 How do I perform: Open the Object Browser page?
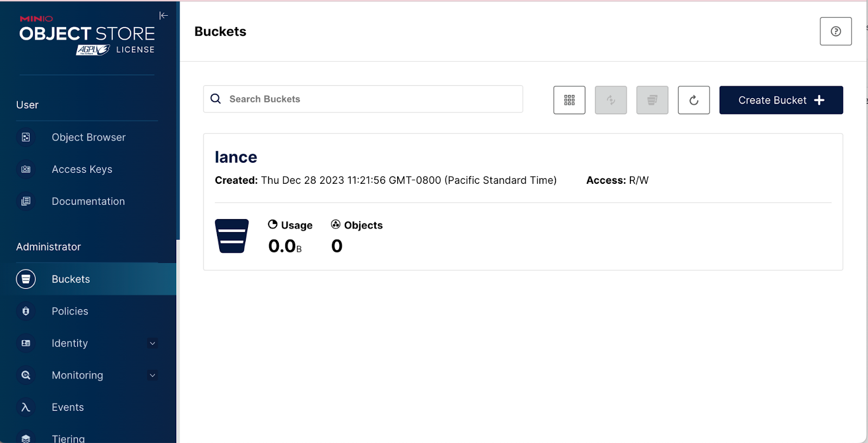click(x=88, y=138)
